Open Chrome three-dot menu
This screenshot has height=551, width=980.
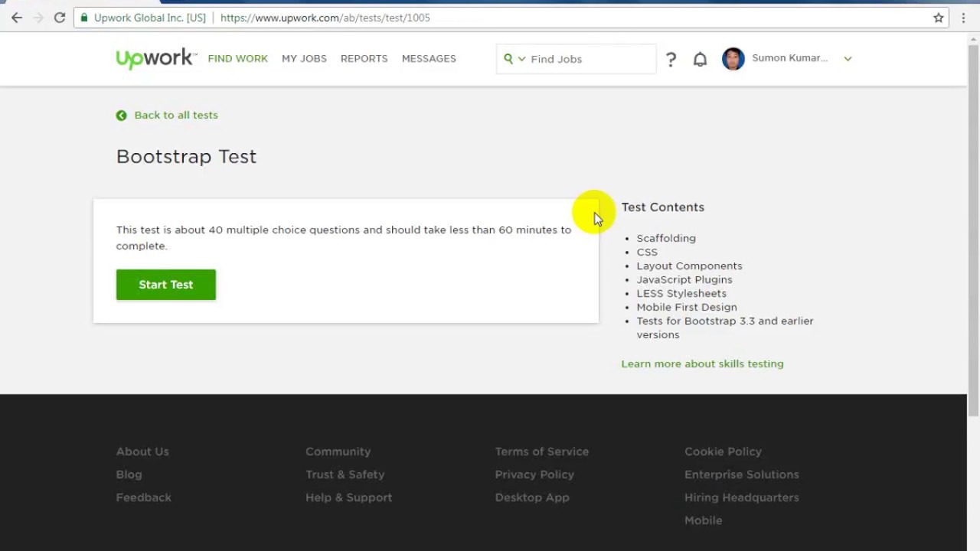tap(963, 18)
